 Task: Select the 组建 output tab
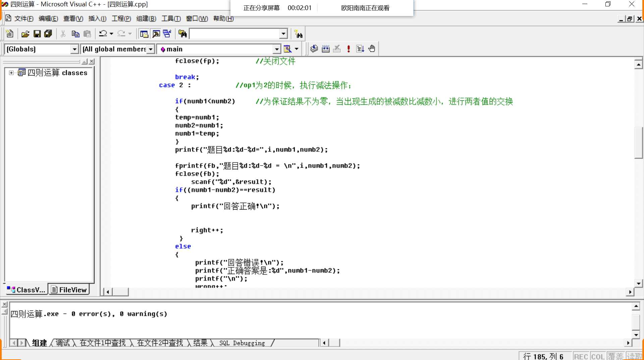(39, 343)
